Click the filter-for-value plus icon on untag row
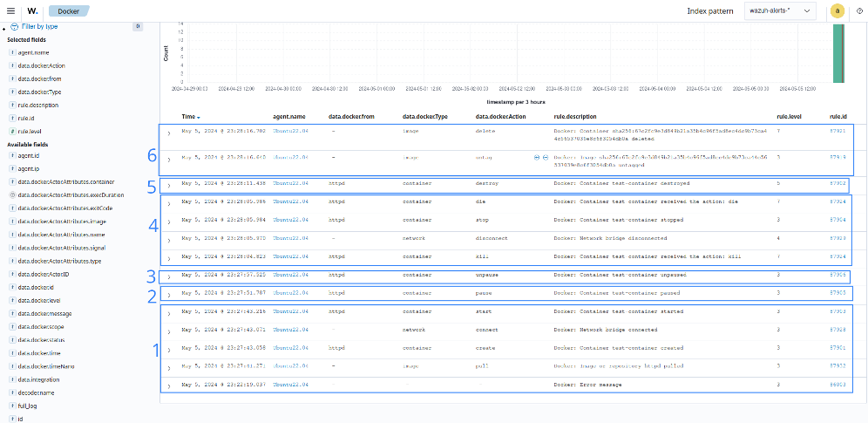 coord(537,158)
